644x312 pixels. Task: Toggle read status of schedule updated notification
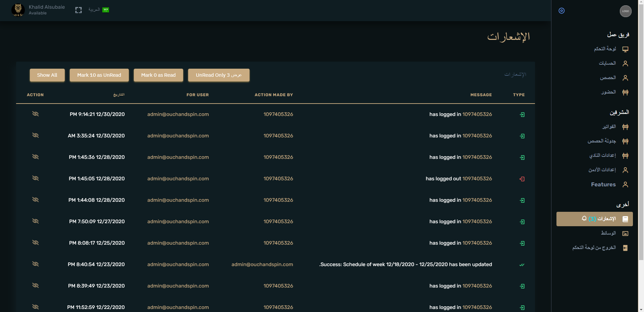pyautogui.click(x=35, y=264)
